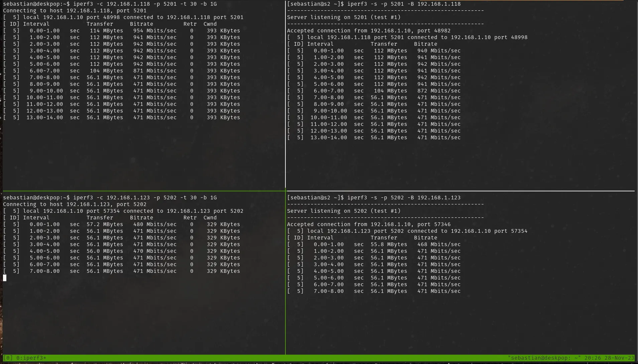Click interval 13.00-14.00 in top-left client pane

coord(45,118)
